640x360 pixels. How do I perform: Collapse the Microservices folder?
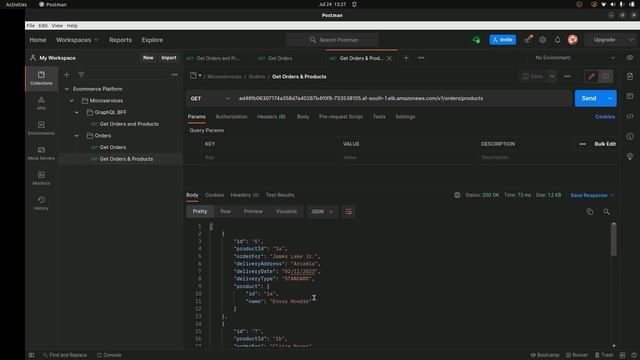pyautogui.click(x=72, y=100)
